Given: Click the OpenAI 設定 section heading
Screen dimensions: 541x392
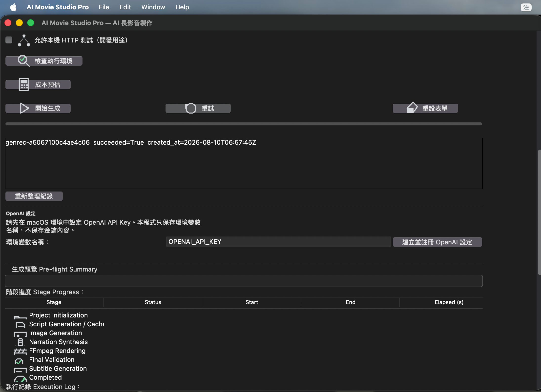Looking at the screenshot, I should (21, 214).
